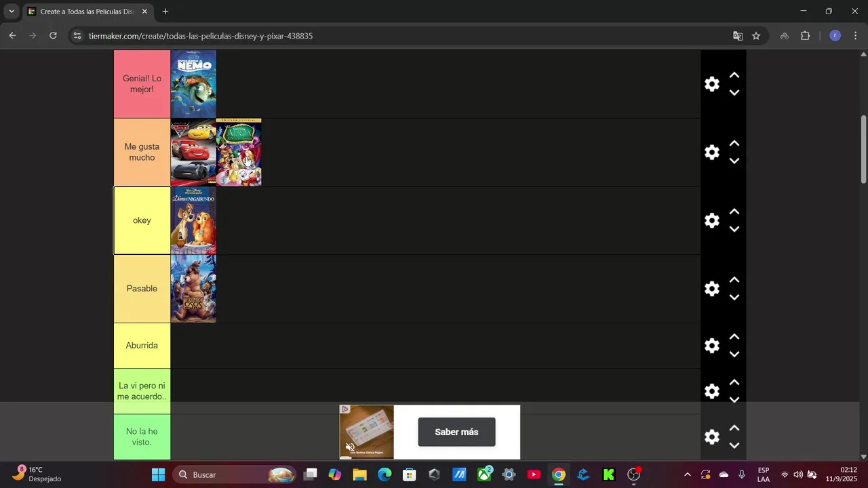Image resolution: width=868 pixels, height=488 pixels.
Task: Select the Cars 3 poster
Action: pyautogui.click(x=193, y=152)
